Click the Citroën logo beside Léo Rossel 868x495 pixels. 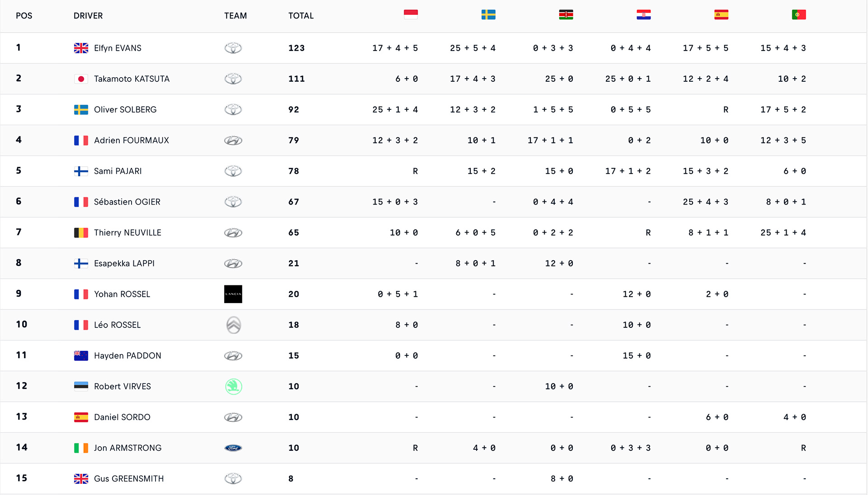click(x=233, y=325)
